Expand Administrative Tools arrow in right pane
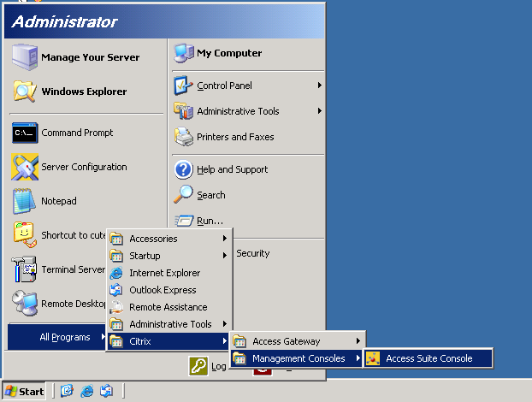Screen dimensions: 532x402 pos(319,111)
